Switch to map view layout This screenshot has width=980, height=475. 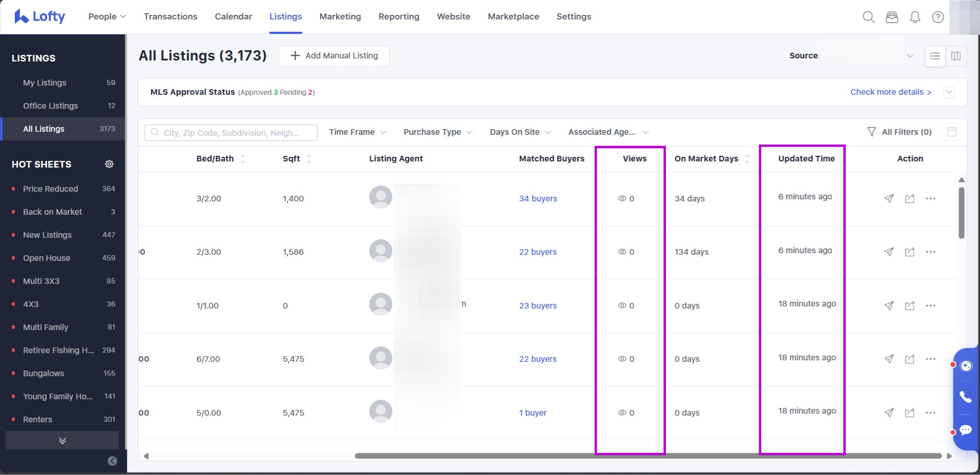956,56
